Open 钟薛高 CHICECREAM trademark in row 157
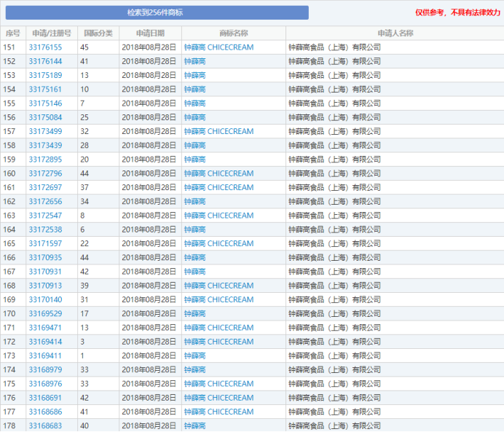 click(x=219, y=131)
